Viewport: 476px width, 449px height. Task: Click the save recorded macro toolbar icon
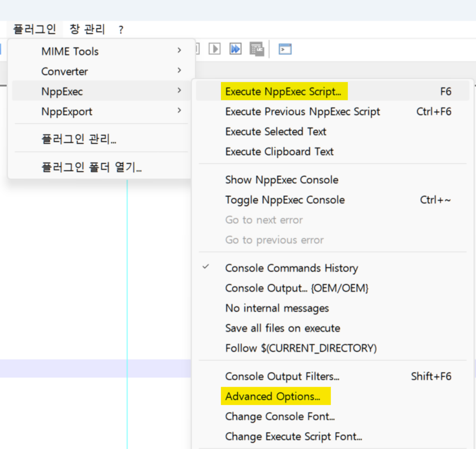tap(257, 49)
